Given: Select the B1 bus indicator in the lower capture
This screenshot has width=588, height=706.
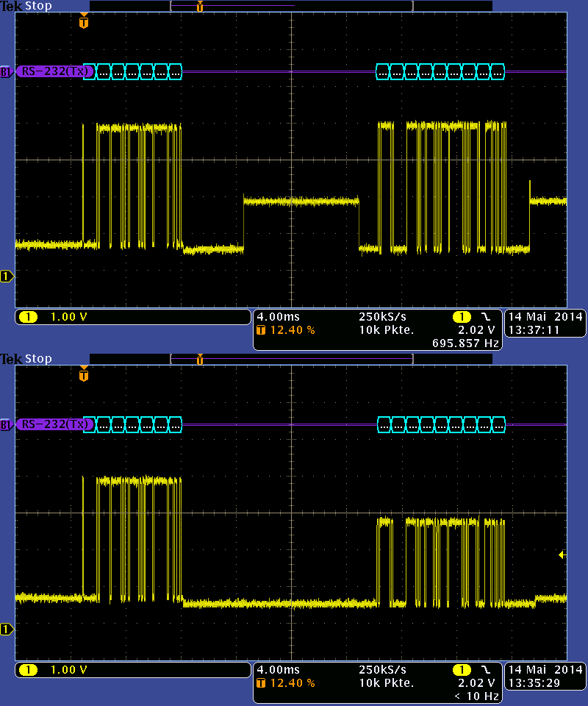Looking at the screenshot, I should 5,424.
